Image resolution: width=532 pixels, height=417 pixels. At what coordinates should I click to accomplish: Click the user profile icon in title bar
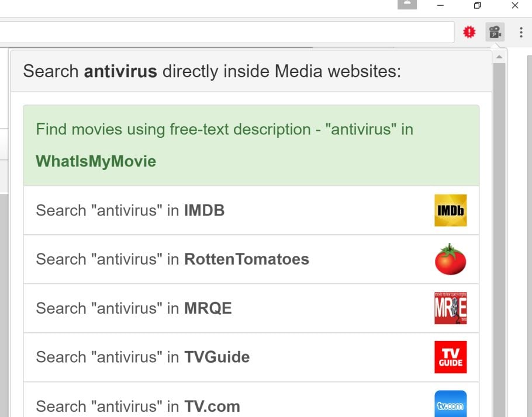[407, 5]
